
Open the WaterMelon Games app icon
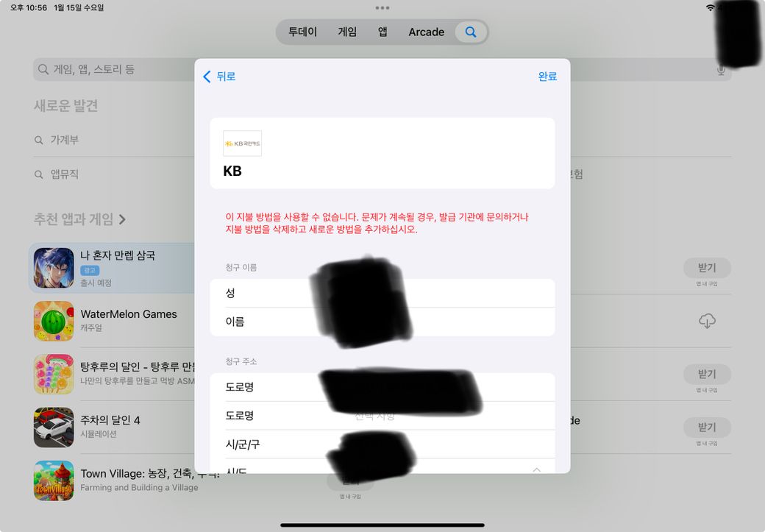(54, 321)
